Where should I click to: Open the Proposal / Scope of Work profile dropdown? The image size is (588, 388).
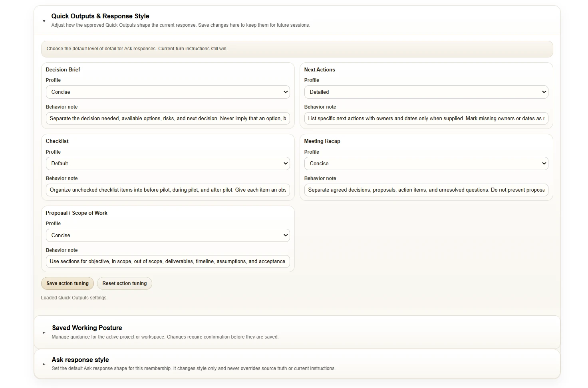tap(168, 235)
